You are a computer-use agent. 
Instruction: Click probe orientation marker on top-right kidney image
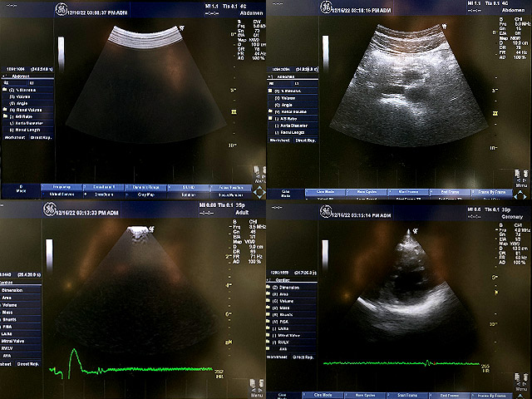point(444,26)
